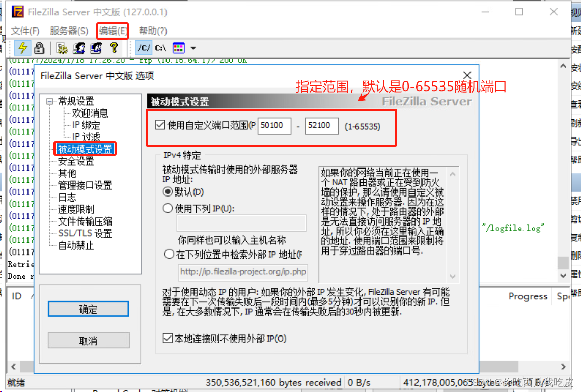Open the single-user accounts icon
Screen dimensions: 581x392
pyautogui.click(x=79, y=48)
